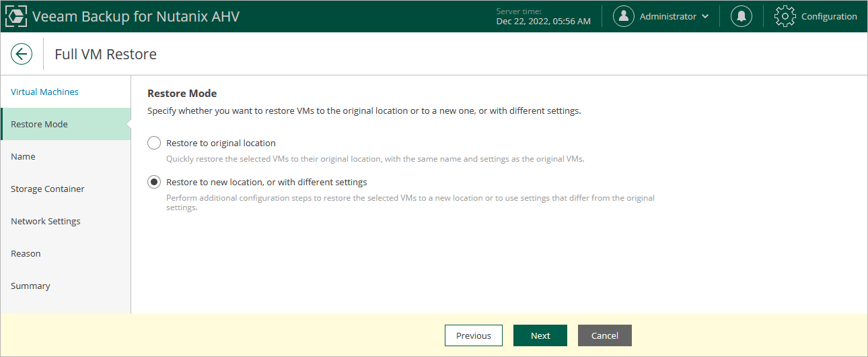The image size is (868, 357).
Task: Click the Configuration gear icon
Action: point(785,16)
